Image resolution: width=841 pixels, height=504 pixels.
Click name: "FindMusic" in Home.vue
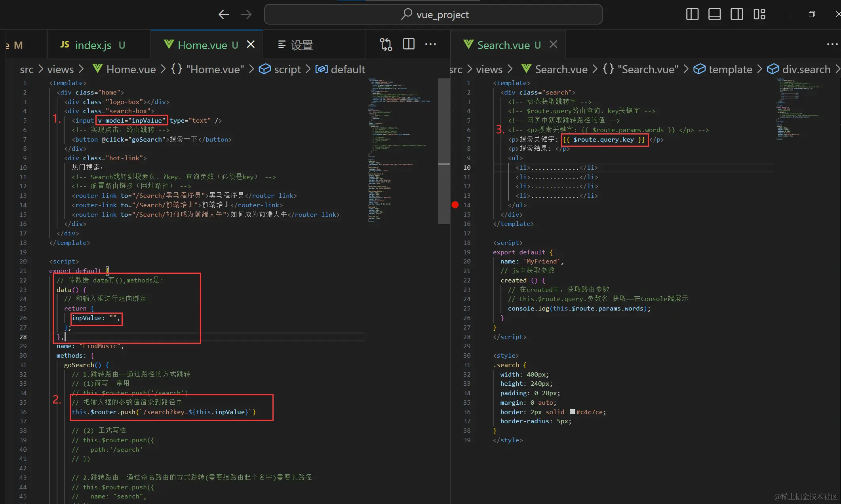[90, 346]
